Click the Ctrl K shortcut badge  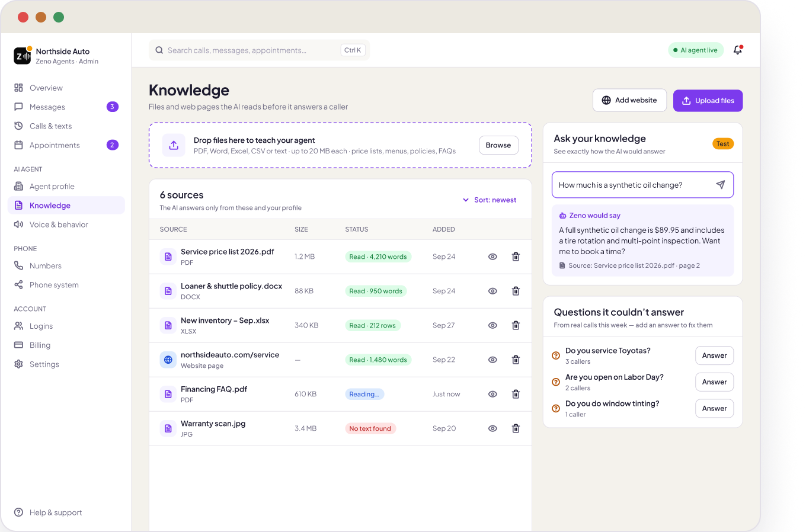353,50
